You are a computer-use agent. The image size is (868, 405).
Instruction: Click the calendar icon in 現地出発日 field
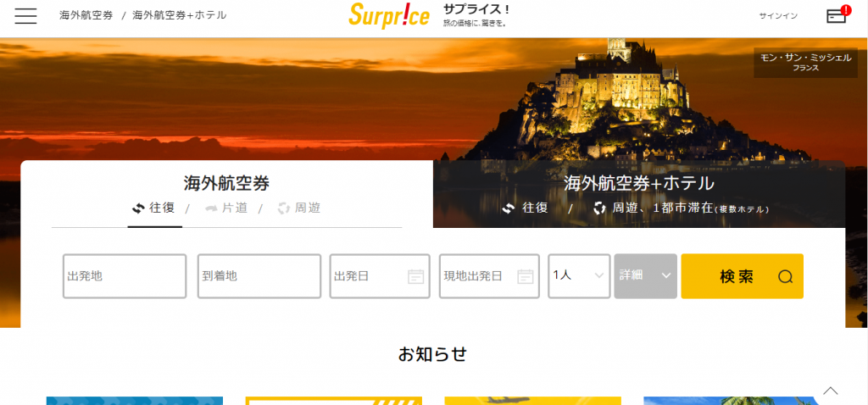coord(526,276)
